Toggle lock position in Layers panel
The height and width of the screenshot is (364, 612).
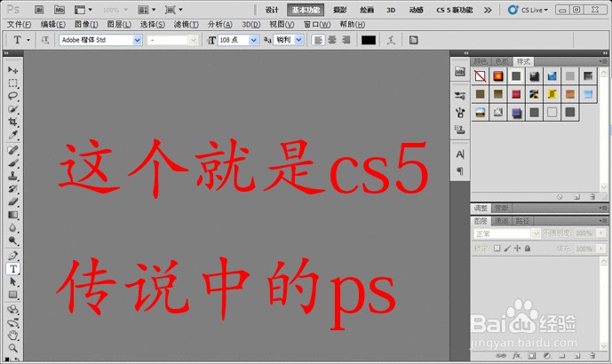517,248
